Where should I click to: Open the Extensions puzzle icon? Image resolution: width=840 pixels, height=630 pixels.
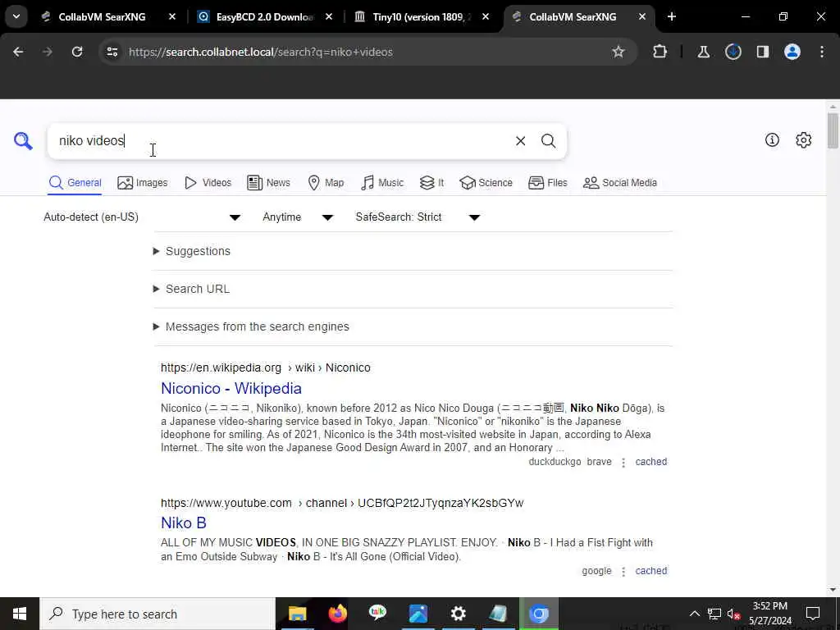660,52
